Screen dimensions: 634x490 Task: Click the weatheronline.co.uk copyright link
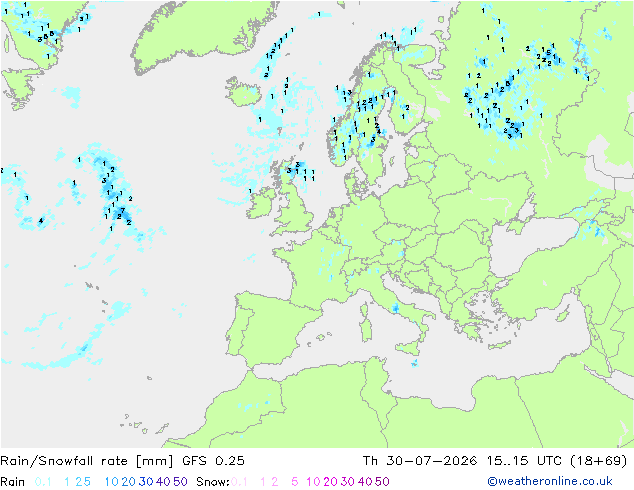550,482
